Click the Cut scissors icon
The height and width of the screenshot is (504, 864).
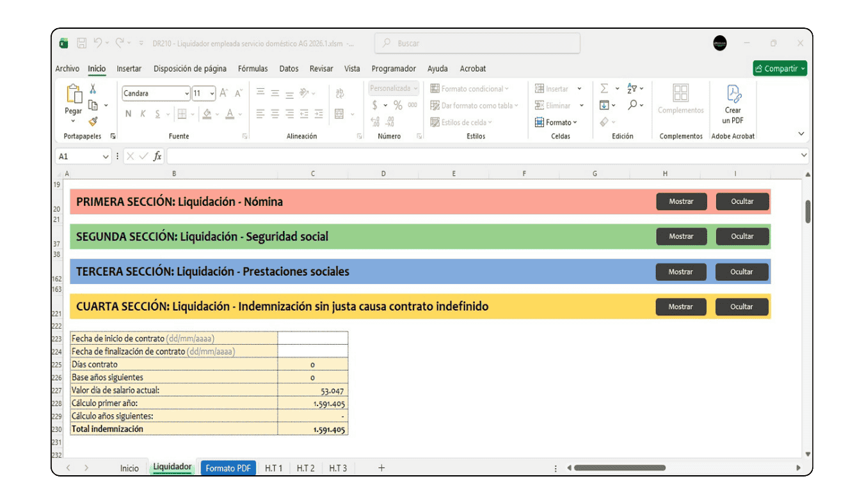(93, 90)
